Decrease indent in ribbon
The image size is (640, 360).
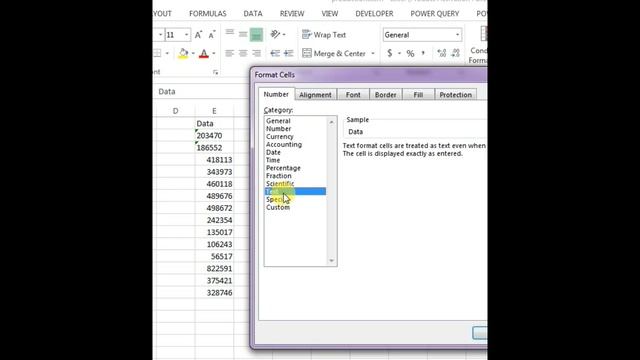(x=275, y=53)
